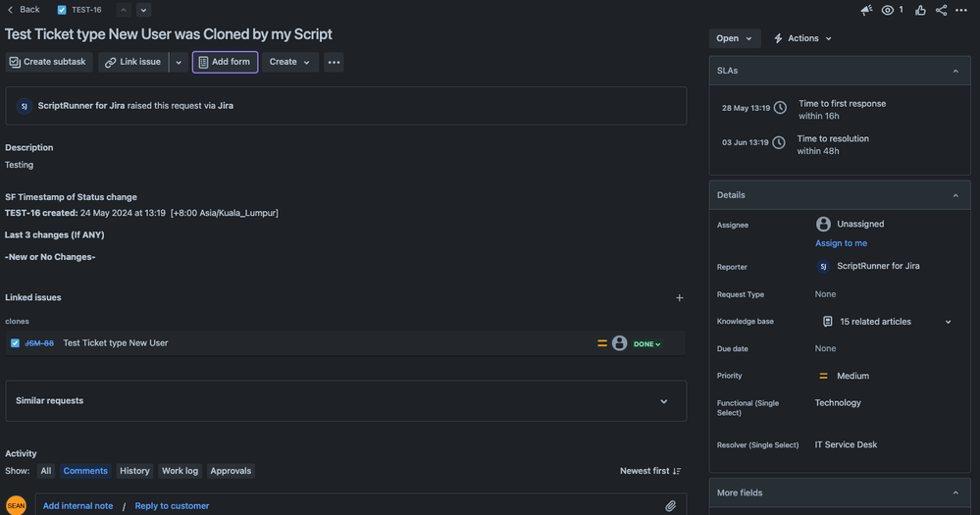
Task: Go to next issue arrow
Action: point(144,10)
